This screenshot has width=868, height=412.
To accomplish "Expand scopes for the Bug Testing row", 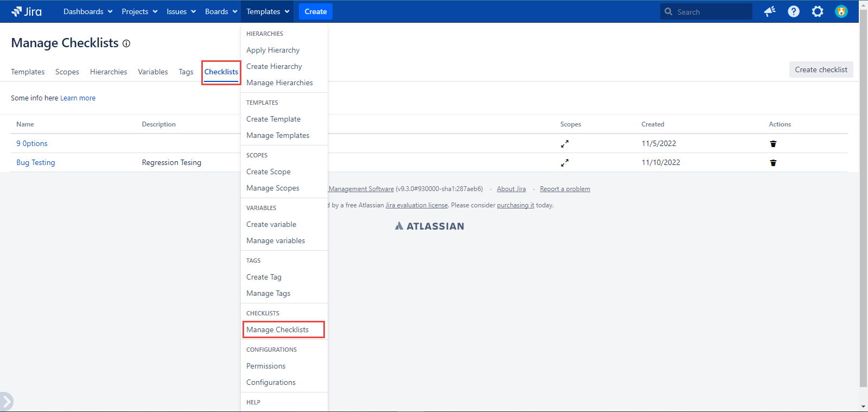I will (x=565, y=163).
